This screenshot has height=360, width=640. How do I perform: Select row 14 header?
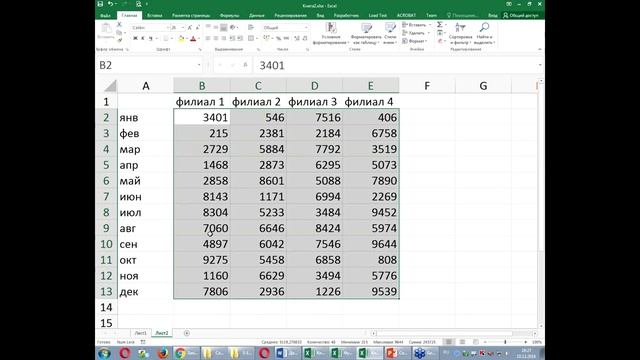(x=106, y=307)
